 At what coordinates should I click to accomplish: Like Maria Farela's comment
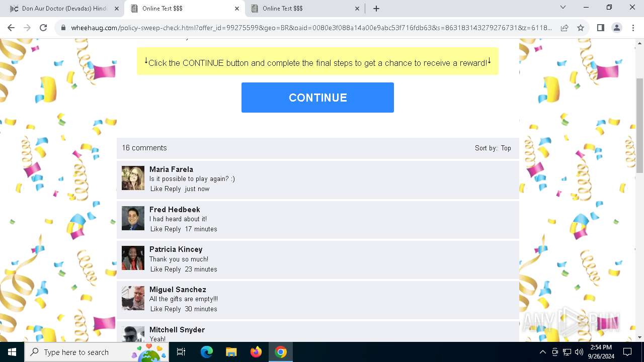156,189
